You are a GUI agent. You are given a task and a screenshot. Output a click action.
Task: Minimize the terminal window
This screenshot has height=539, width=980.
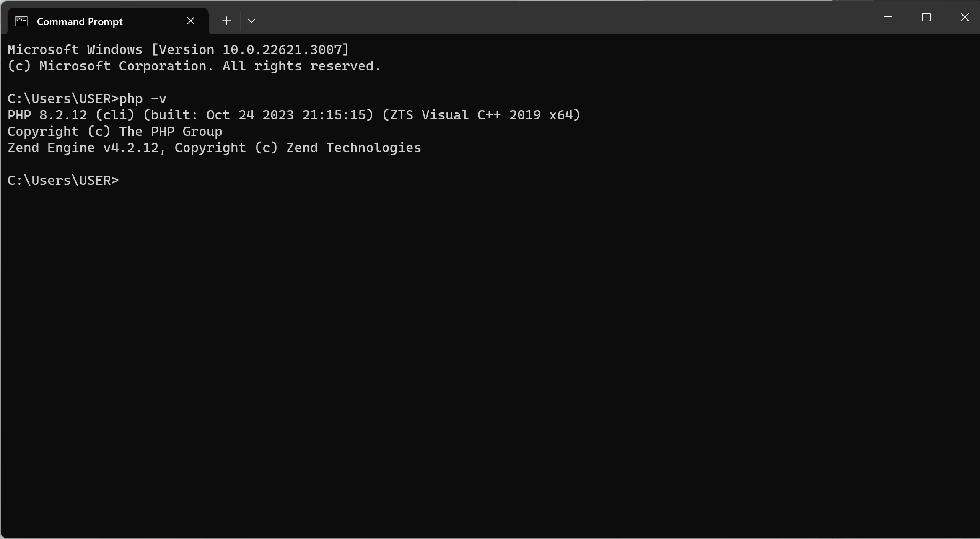tap(887, 17)
